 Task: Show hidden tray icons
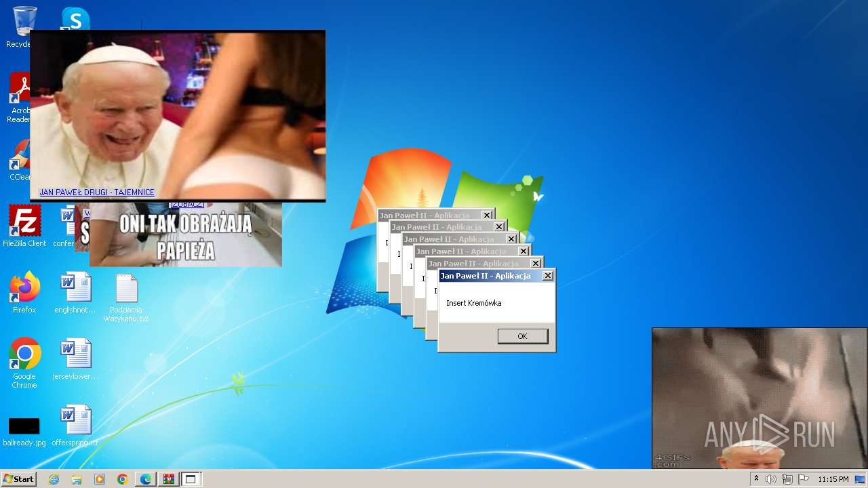[757, 479]
